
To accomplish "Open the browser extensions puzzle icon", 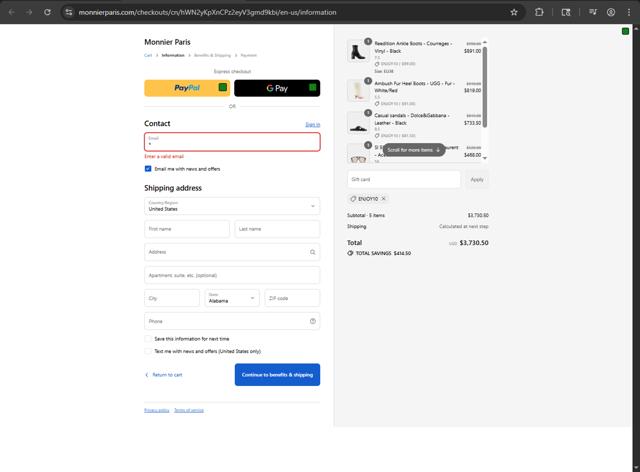I will tap(539, 12).
